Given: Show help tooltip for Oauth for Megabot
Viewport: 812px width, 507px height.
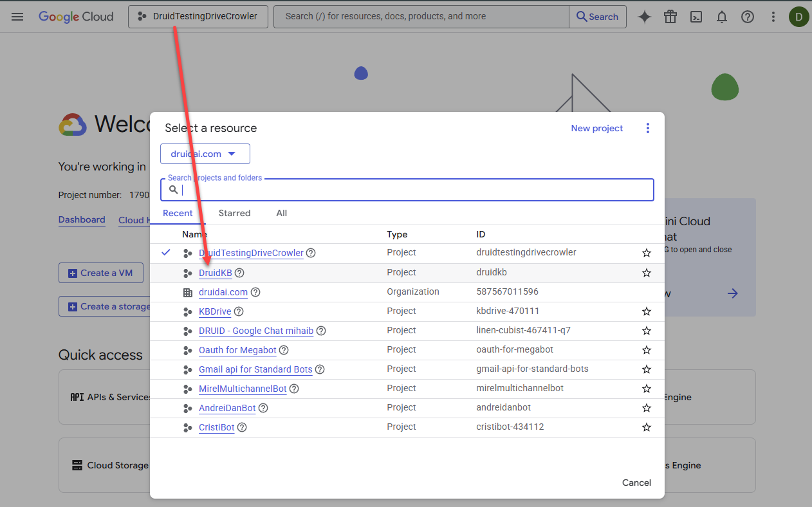Looking at the screenshot, I should [284, 350].
